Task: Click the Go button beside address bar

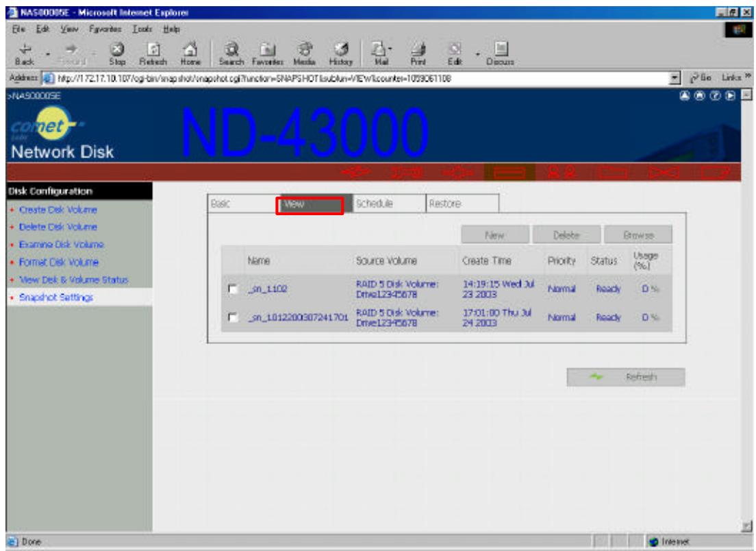Action: click(x=701, y=77)
